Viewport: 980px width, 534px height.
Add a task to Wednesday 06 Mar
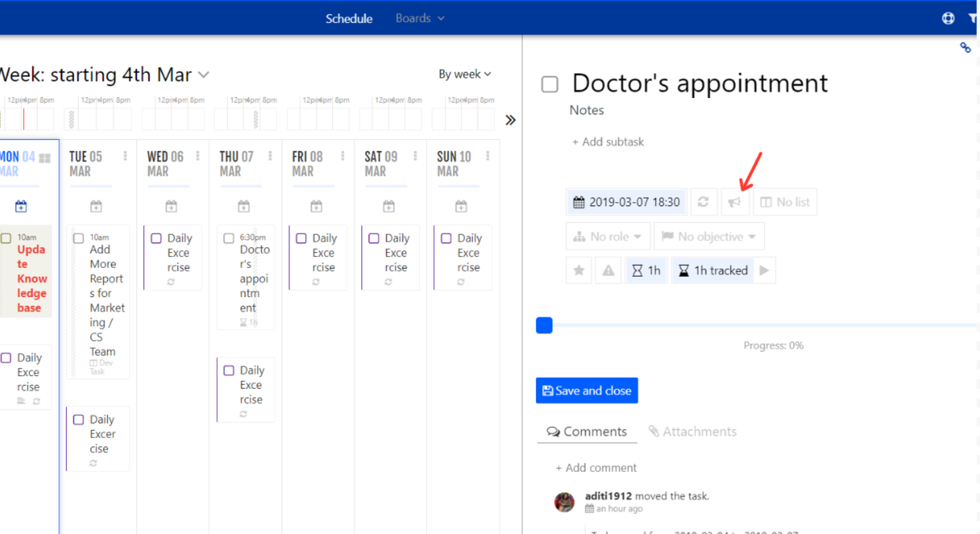pyautogui.click(x=171, y=206)
